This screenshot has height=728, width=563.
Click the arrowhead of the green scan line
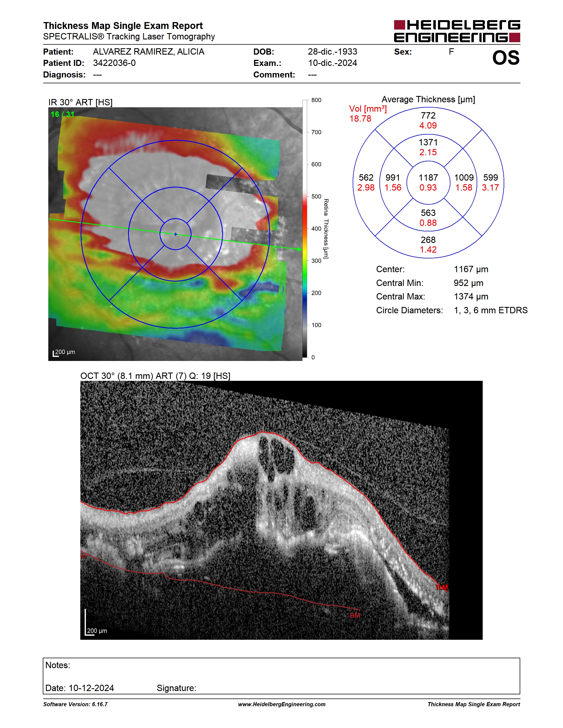(x=299, y=249)
